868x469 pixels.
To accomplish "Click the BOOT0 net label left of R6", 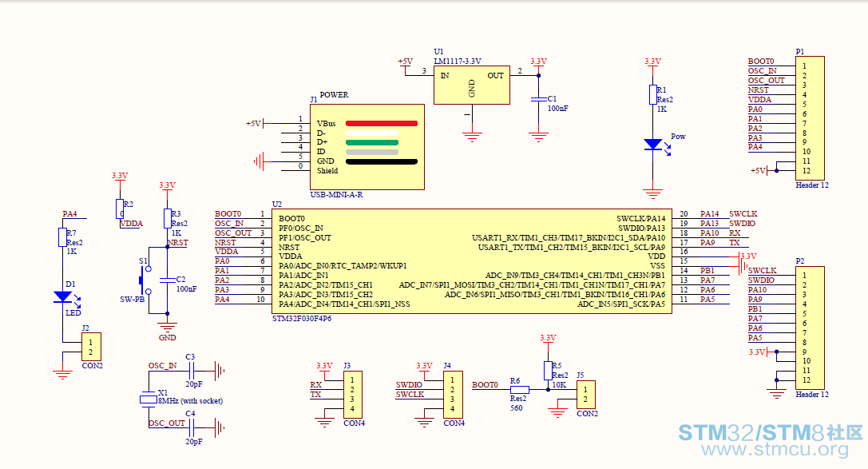I will click(x=485, y=385).
